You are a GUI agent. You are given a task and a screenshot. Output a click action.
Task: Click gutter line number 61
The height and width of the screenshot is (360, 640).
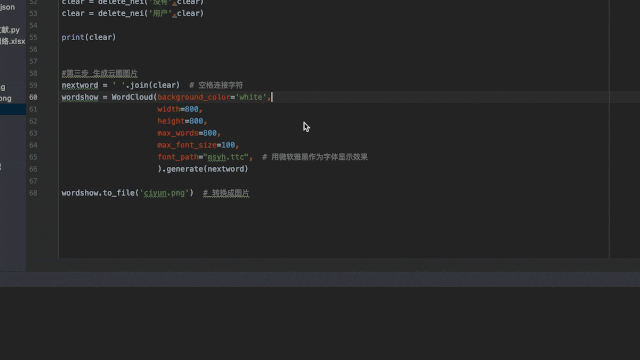click(x=33, y=109)
